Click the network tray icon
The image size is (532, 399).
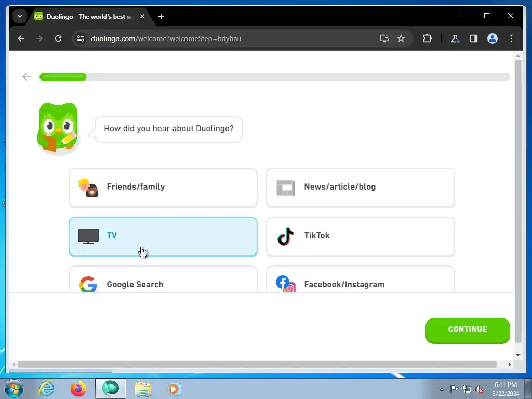(x=467, y=389)
